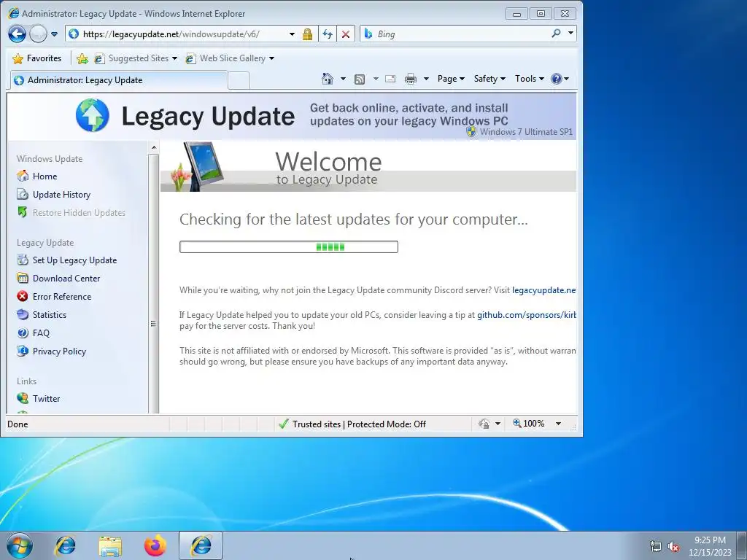747x560 pixels.
Task: Open the Page menu
Action: tap(451, 79)
